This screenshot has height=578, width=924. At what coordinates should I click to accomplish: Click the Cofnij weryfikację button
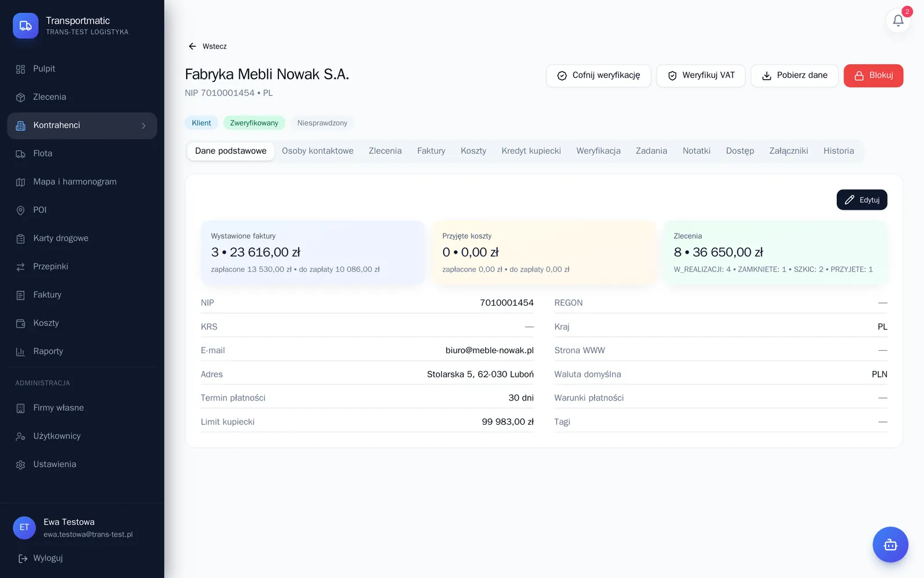tap(598, 76)
